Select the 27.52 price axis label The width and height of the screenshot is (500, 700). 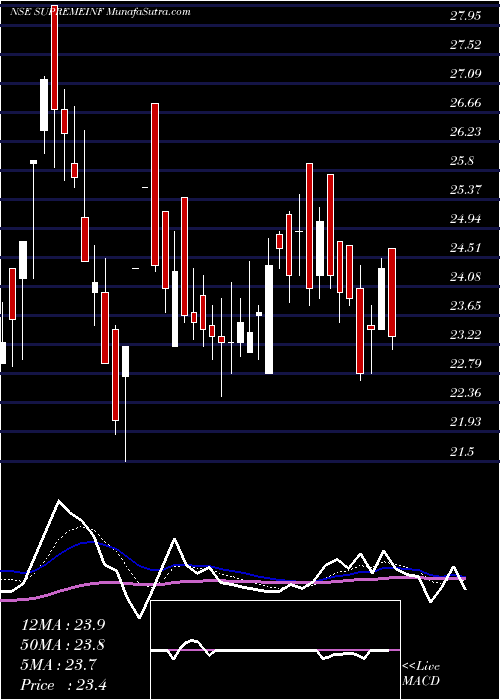[x=466, y=45]
